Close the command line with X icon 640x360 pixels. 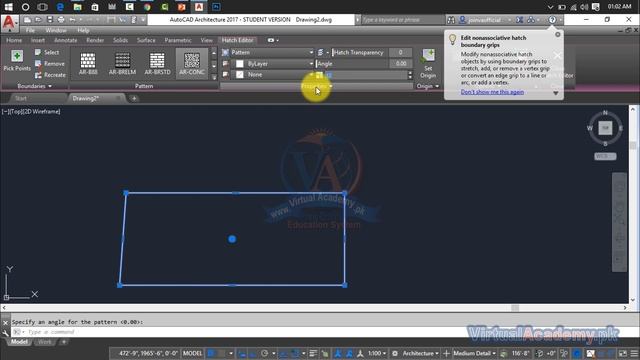5,322
